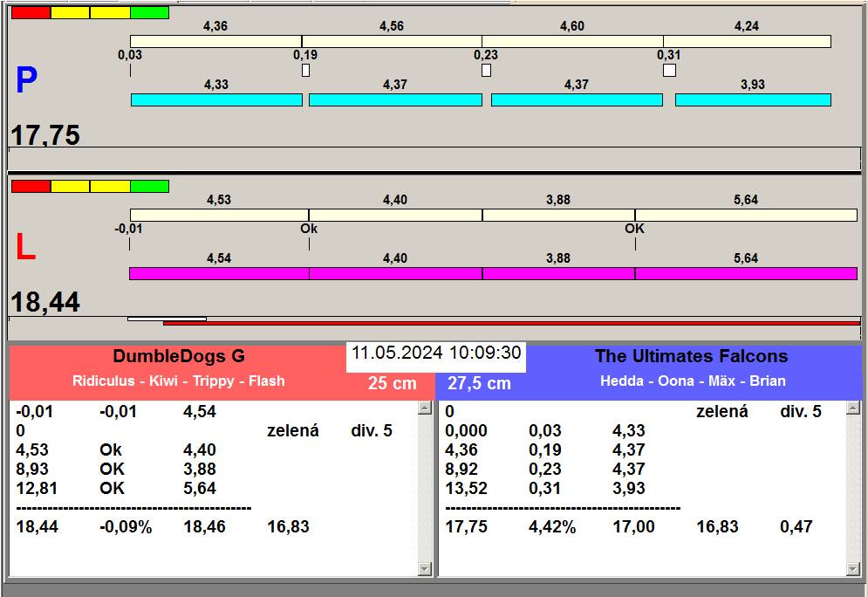The height and width of the screenshot is (597, 868).
Task: Click the green start light in lane L
Action: (x=149, y=186)
